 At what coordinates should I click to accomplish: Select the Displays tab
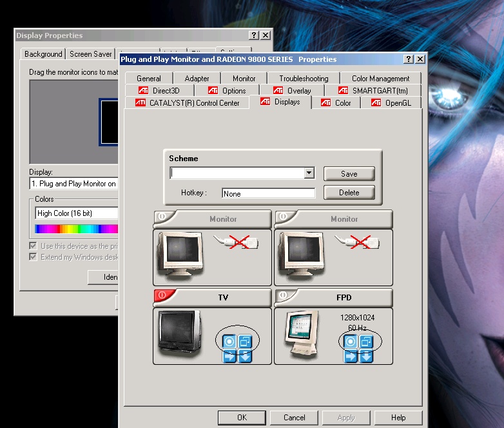(x=280, y=102)
